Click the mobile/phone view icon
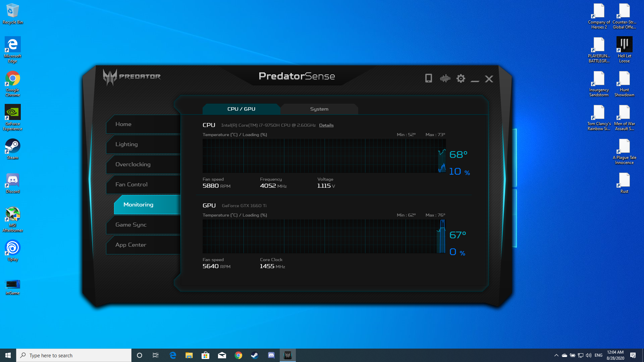Screen dimensions: 644x362 point(429,79)
